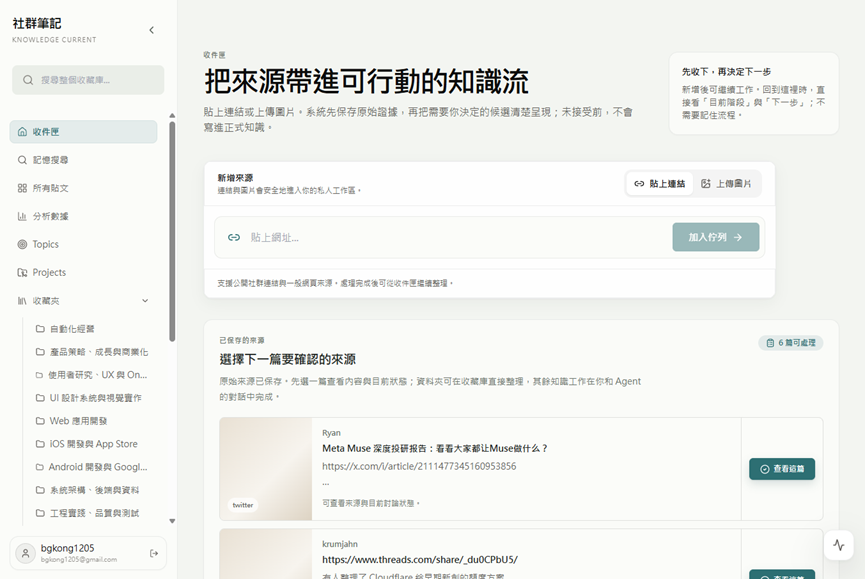Open the UI 設計系統與視覺實作 folder

(91, 398)
